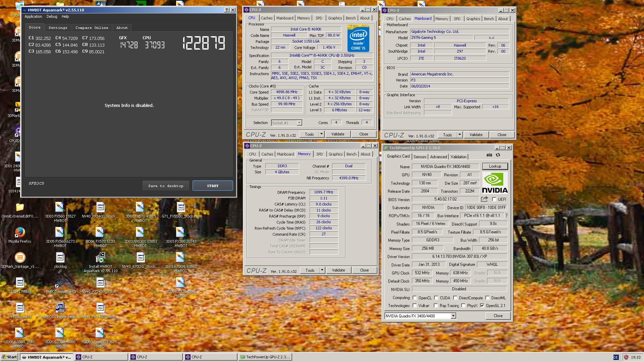This screenshot has width=644, height=362.
Task: Expand Tools dropdown arrow in Memory window
Action: pyautogui.click(x=322, y=270)
